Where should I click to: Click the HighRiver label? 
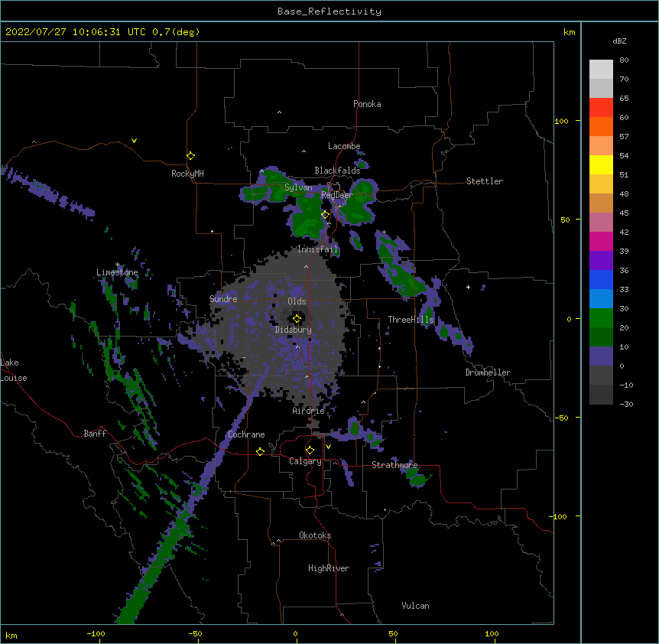tap(329, 568)
